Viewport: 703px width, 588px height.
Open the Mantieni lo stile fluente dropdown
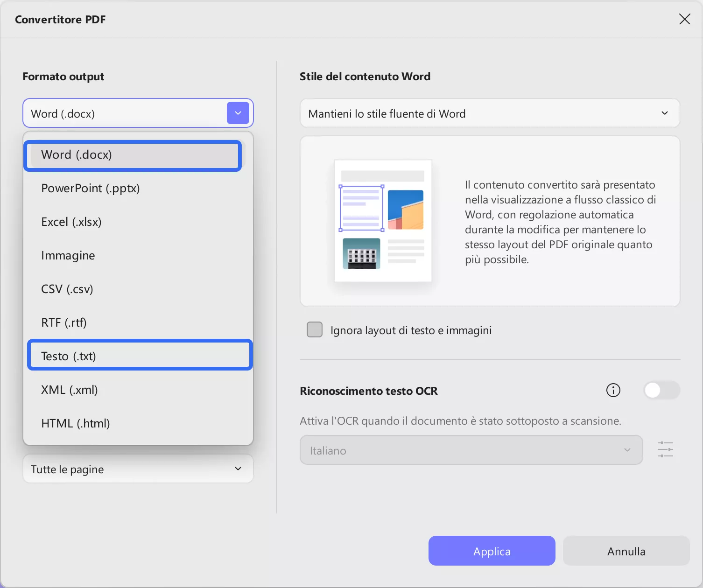[489, 113]
